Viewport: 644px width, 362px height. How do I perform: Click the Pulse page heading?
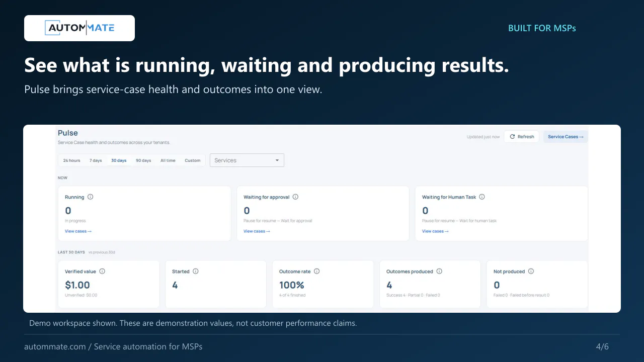coord(68,133)
